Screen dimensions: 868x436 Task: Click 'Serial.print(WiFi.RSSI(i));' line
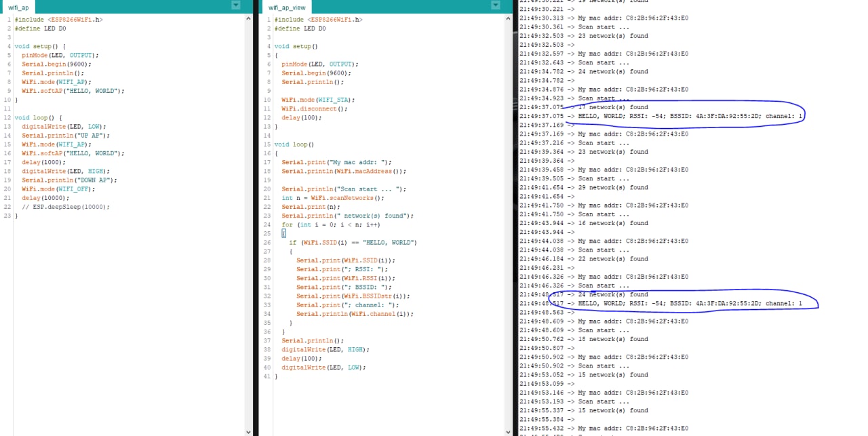(x=345, y=278)
